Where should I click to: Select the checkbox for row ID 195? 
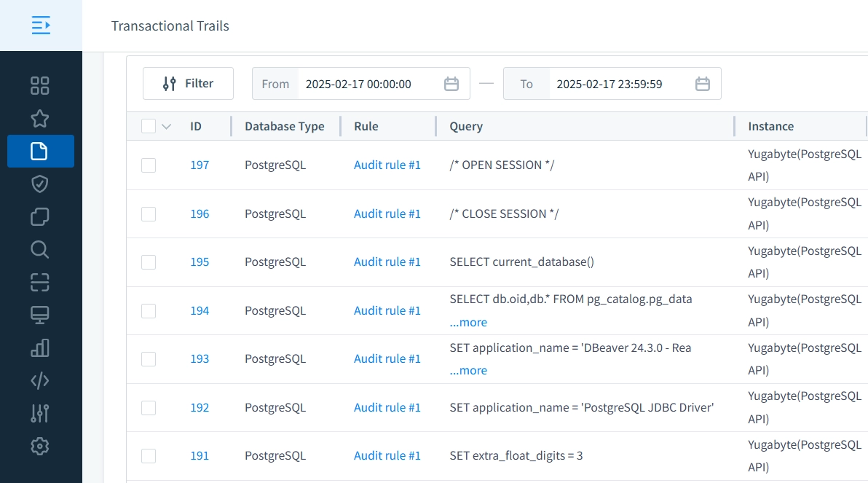(149, 262)
